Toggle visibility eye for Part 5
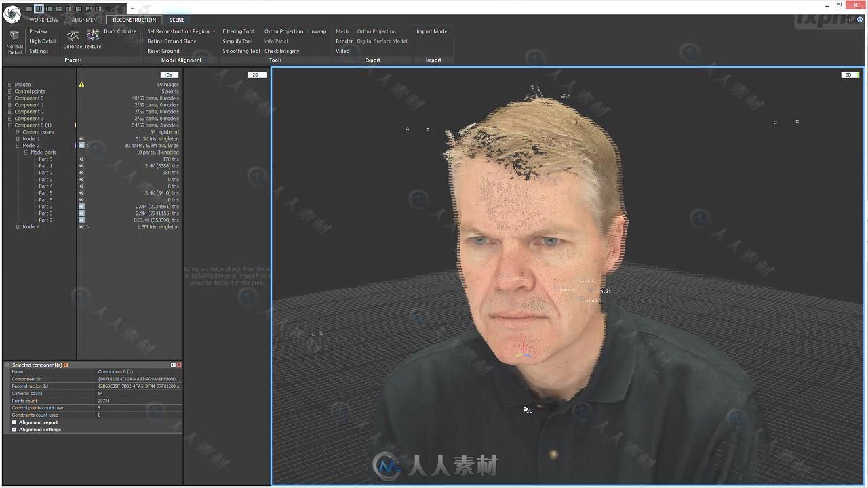The width and height of the screenshot is (868, 488). coord(81,193)
